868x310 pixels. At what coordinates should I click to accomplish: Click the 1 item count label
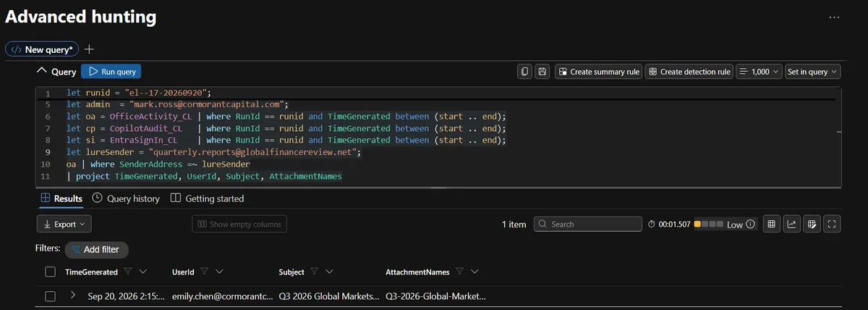click(514, 225)
